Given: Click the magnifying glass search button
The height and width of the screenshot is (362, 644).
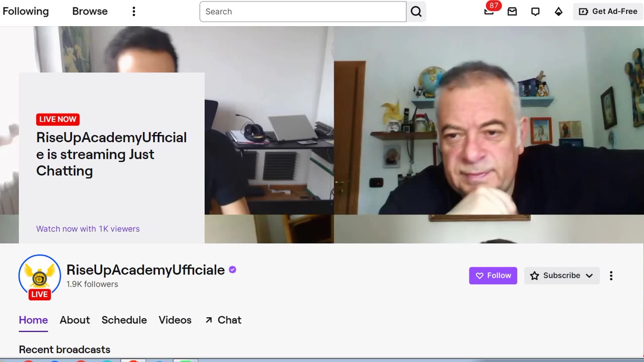Looking at the screenshot, I should 416,12.
